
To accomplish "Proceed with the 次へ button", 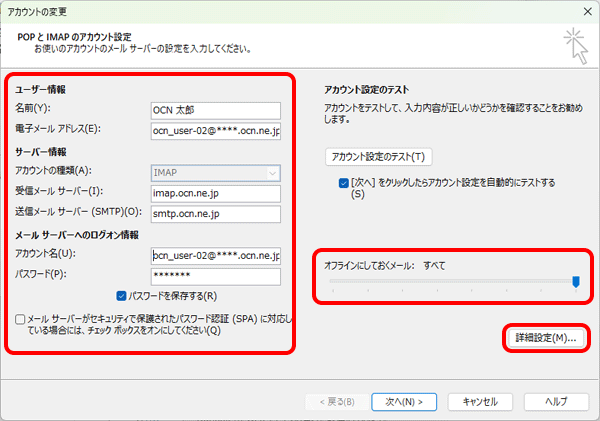I will click(x=403, y=401).
